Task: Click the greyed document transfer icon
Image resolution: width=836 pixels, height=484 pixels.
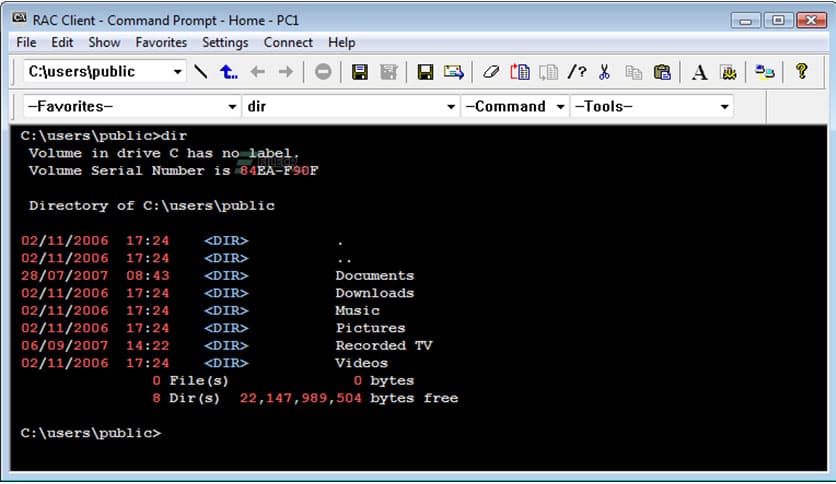Action: click(548, 71)
